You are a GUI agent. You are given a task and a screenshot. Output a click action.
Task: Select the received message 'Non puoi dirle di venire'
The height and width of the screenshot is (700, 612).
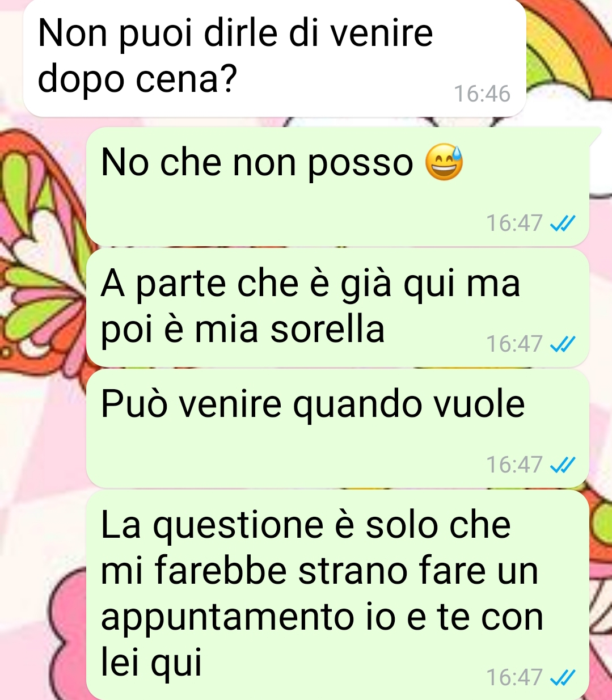click(275, 57)
